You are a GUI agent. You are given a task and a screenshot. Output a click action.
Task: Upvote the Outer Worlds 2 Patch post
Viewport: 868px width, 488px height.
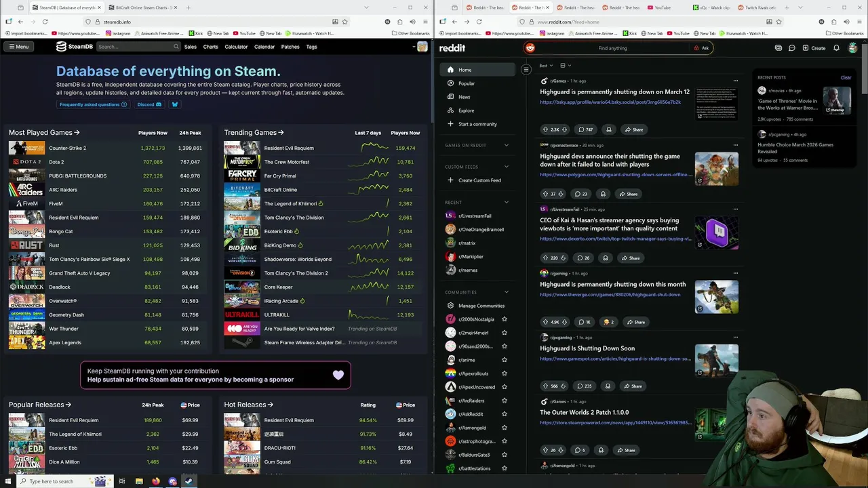545,450
